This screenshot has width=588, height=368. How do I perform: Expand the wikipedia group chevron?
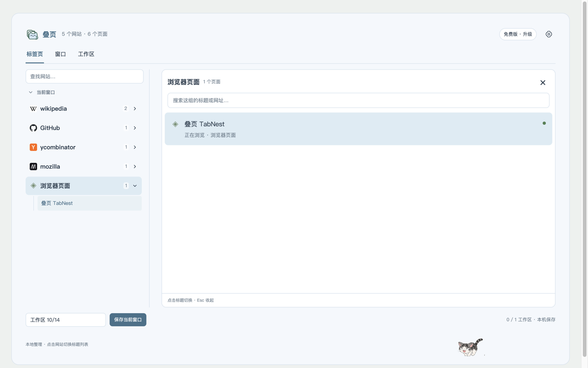click(x=135, y=109)
